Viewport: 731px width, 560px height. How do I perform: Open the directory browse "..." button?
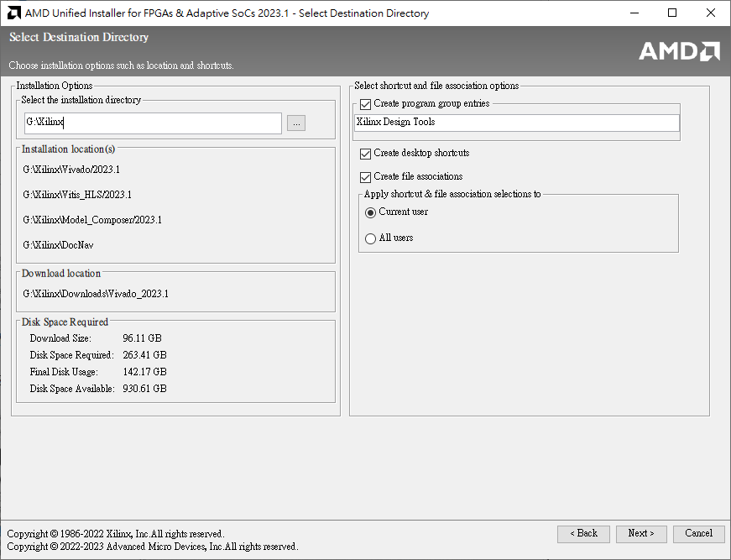[295, 123]
